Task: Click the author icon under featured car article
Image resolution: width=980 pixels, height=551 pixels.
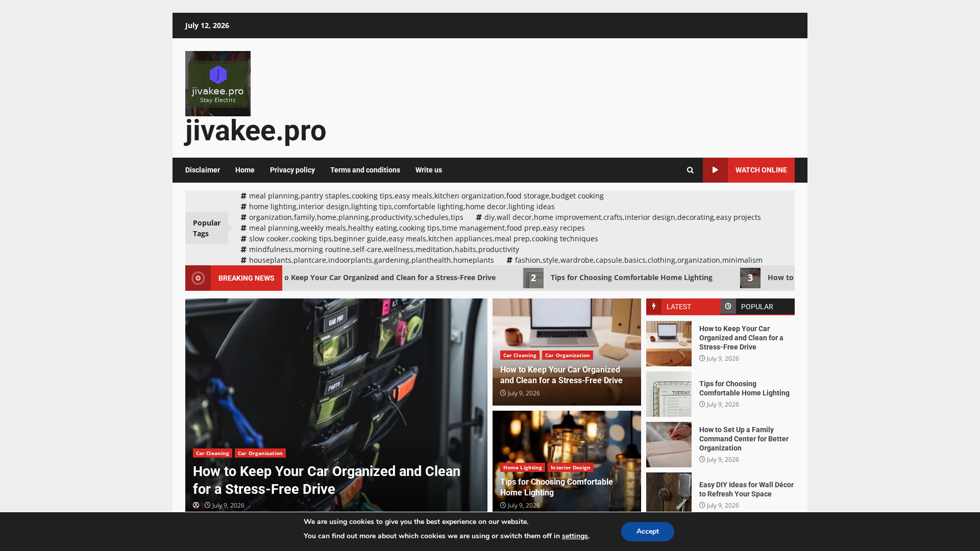Action: click(x=196, y=506)
